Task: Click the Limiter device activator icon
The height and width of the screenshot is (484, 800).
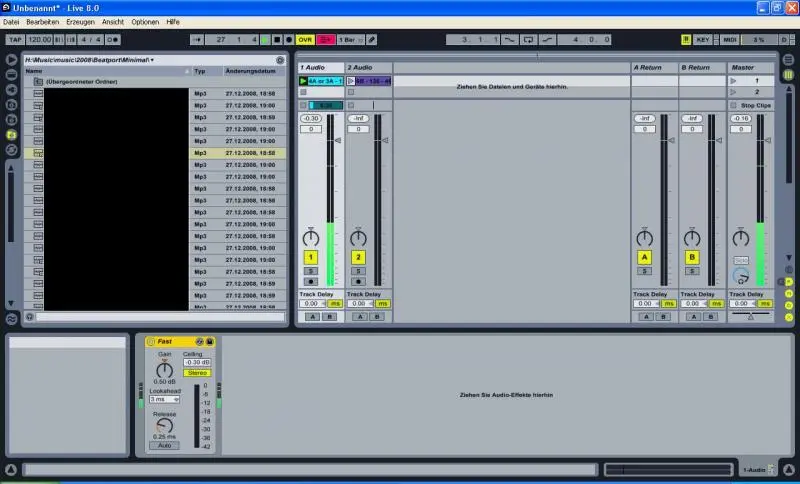Action: pos(151,342)
